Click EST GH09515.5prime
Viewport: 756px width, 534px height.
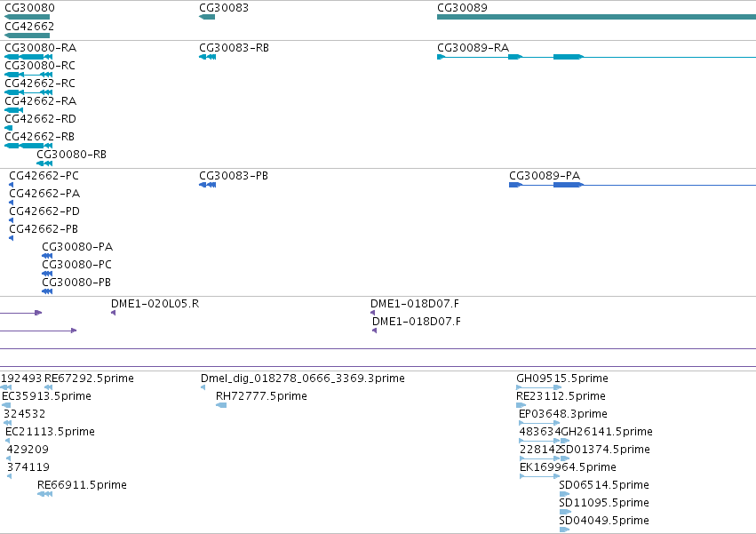[x=562, y=379]
